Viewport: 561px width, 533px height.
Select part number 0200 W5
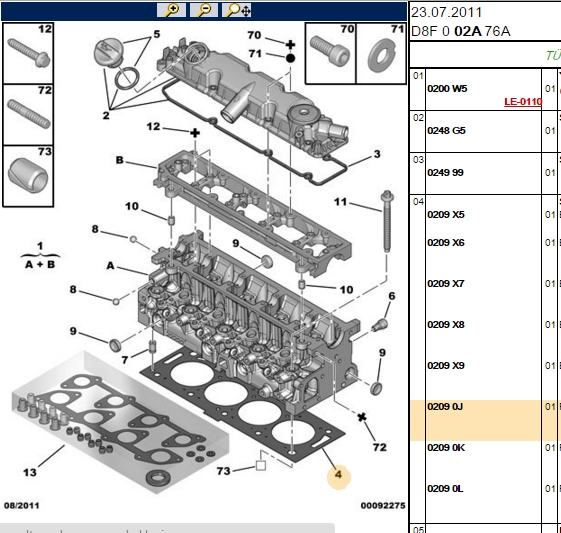tap(447, 89)
